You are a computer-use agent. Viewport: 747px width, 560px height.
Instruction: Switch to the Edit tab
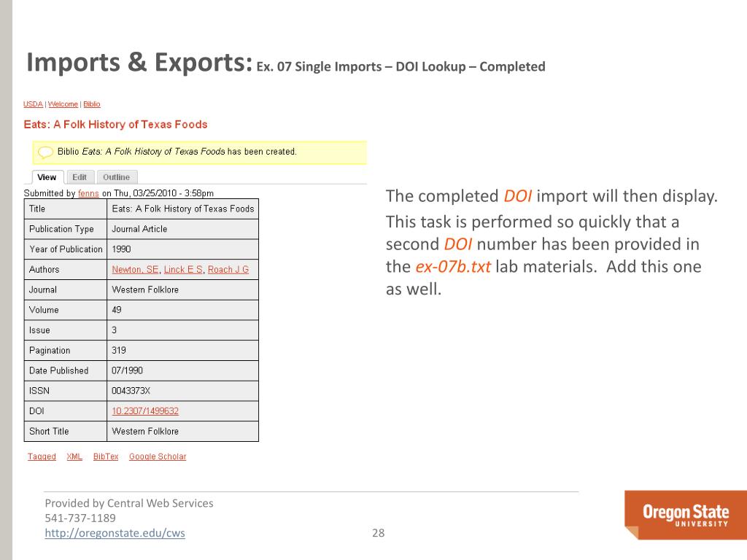tap(80, 177)
